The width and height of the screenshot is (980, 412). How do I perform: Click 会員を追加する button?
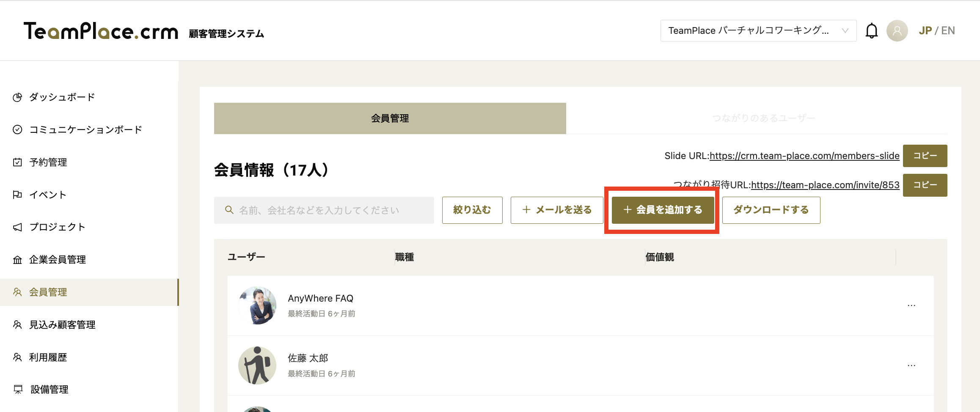click(663, 210)
